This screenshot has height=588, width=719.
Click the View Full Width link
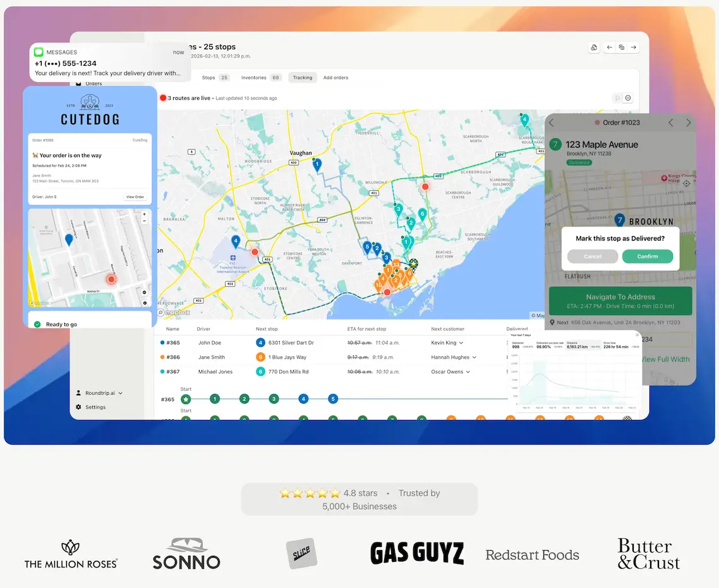[x=665, y=359]
